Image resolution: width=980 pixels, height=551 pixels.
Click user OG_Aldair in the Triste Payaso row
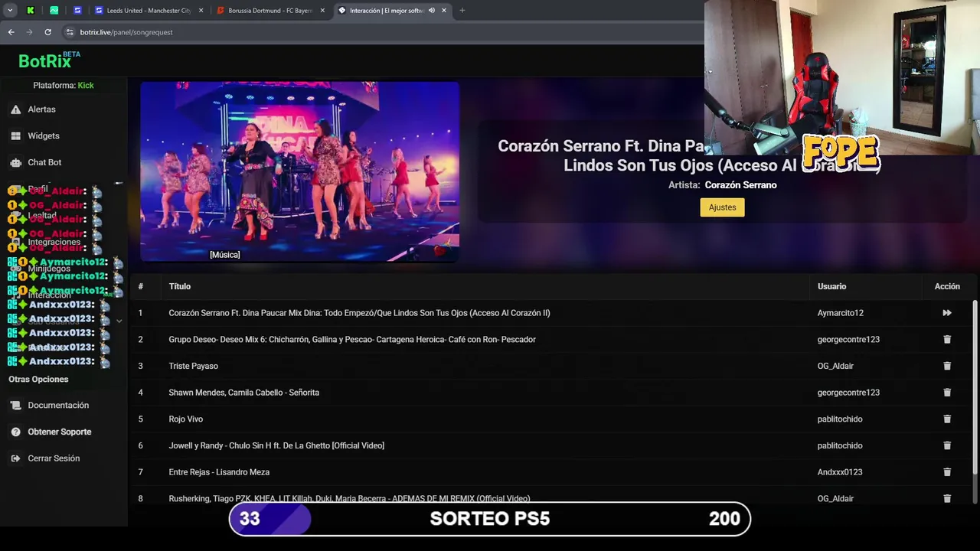pyautogui.click(x=835, y=366)
